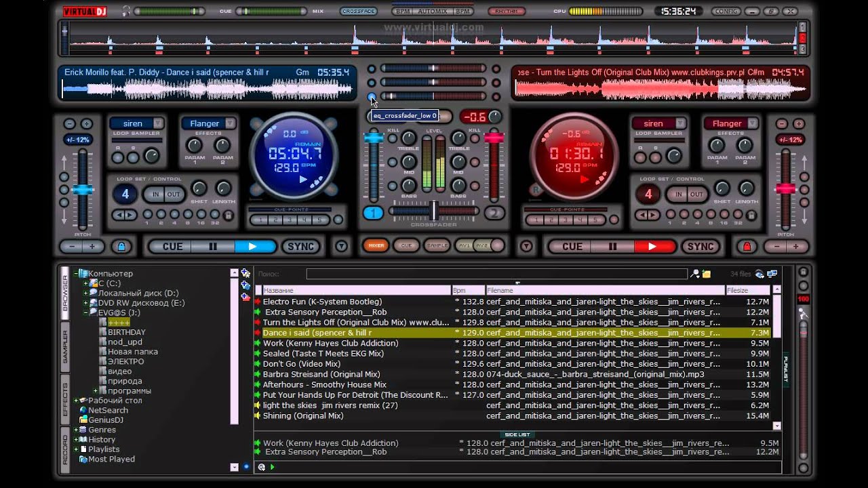Click the left deck pitch slider handle
This screenshot has height=488, width=868.
coord(83,189)
